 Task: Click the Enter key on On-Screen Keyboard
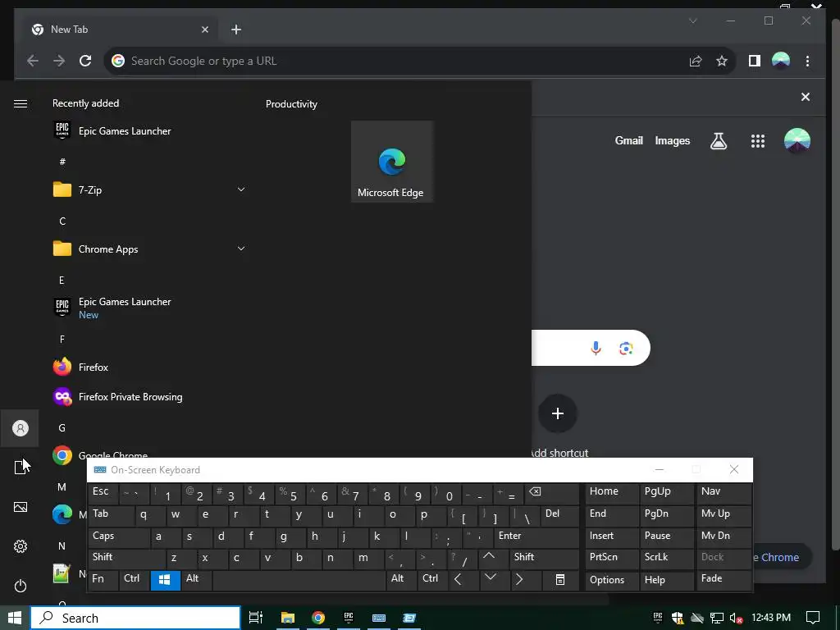(536, 537)
